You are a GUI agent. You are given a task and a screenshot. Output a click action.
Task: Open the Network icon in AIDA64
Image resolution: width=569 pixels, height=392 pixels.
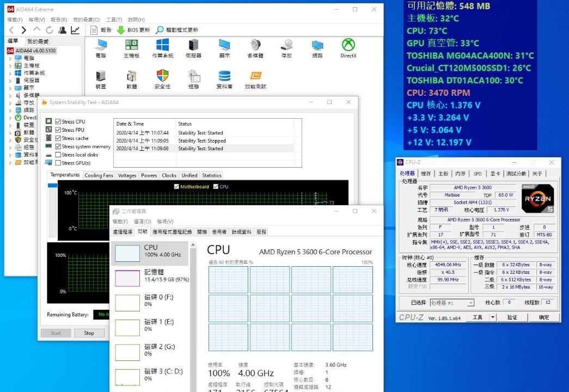(317, 48)
